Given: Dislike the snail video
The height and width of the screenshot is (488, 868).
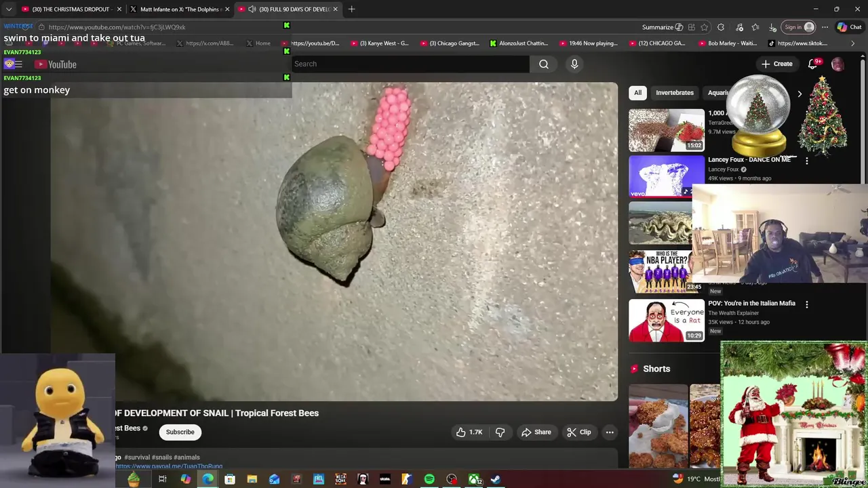Looking at the screenshot, I should [x=500, y=432].
